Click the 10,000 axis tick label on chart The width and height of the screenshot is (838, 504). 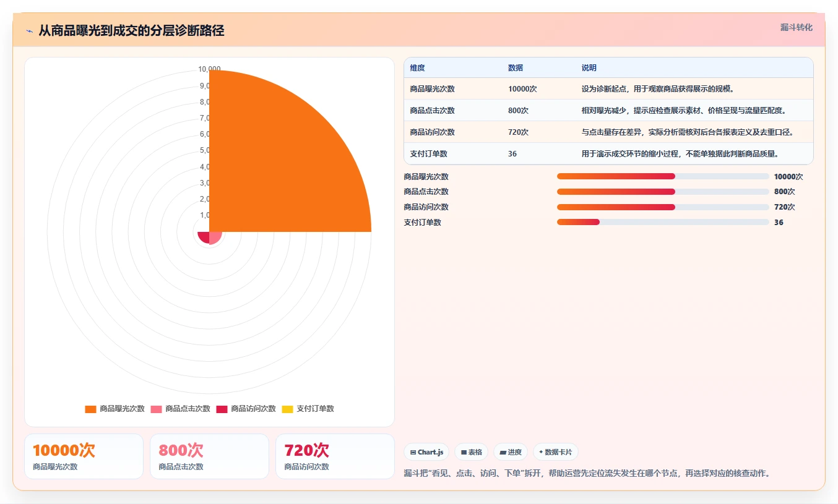point(209,69)
